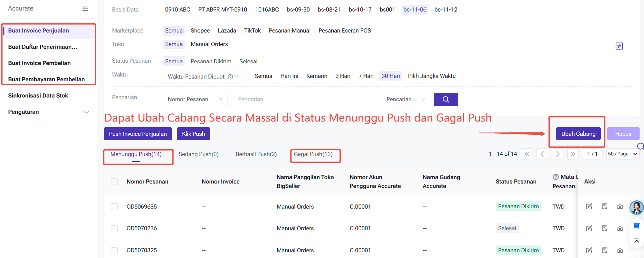644x258 pixels.
Task: Click the third action icon for OD5070325
Action: (x=620, y=251)
